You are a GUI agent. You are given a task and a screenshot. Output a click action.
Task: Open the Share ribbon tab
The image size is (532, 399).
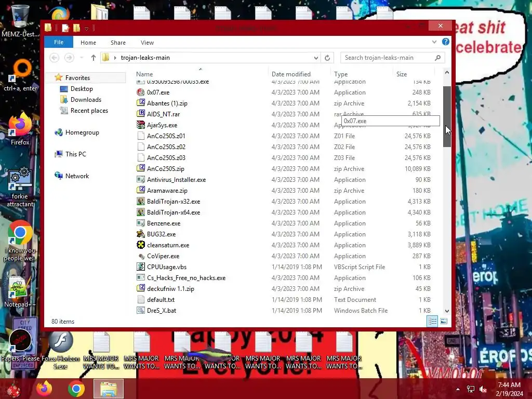118,43
